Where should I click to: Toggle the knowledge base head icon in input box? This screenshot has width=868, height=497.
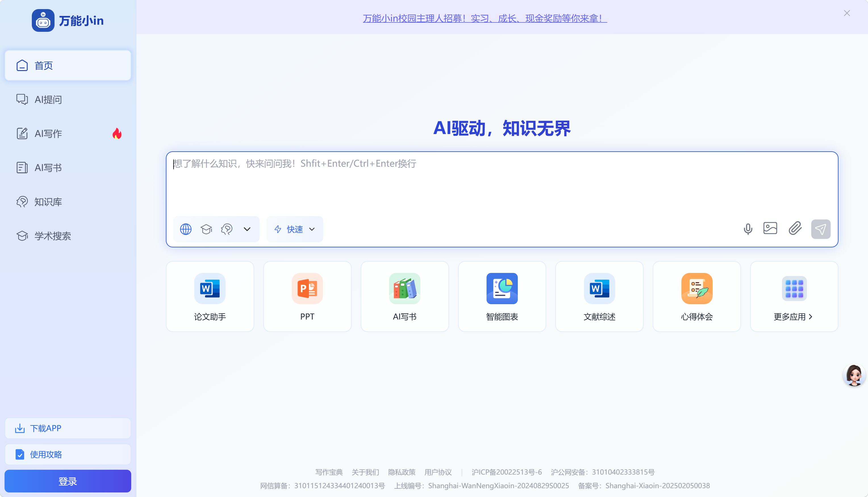[x=227, y=229]
